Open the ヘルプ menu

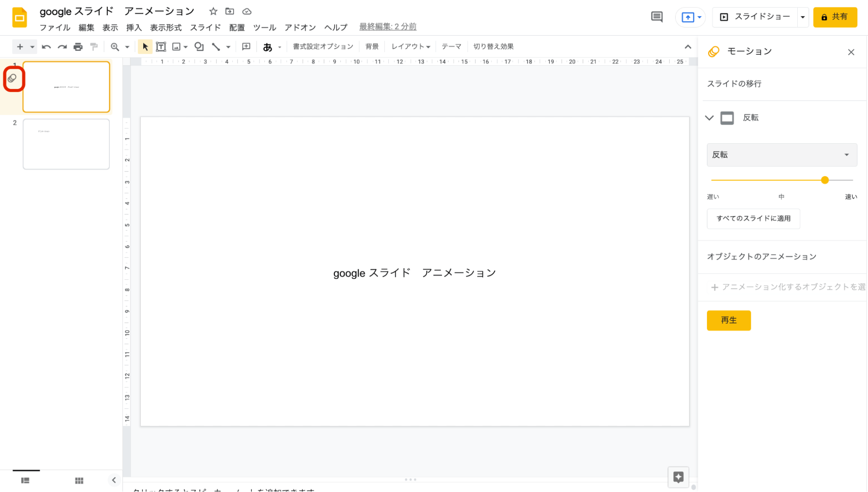point(336,27)
